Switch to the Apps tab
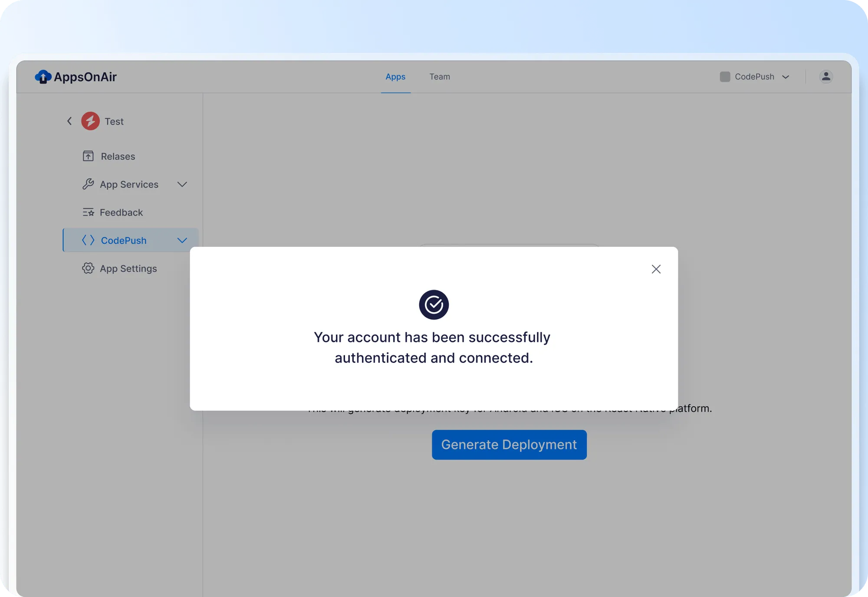868x597 pixels. tap(395, 76)
